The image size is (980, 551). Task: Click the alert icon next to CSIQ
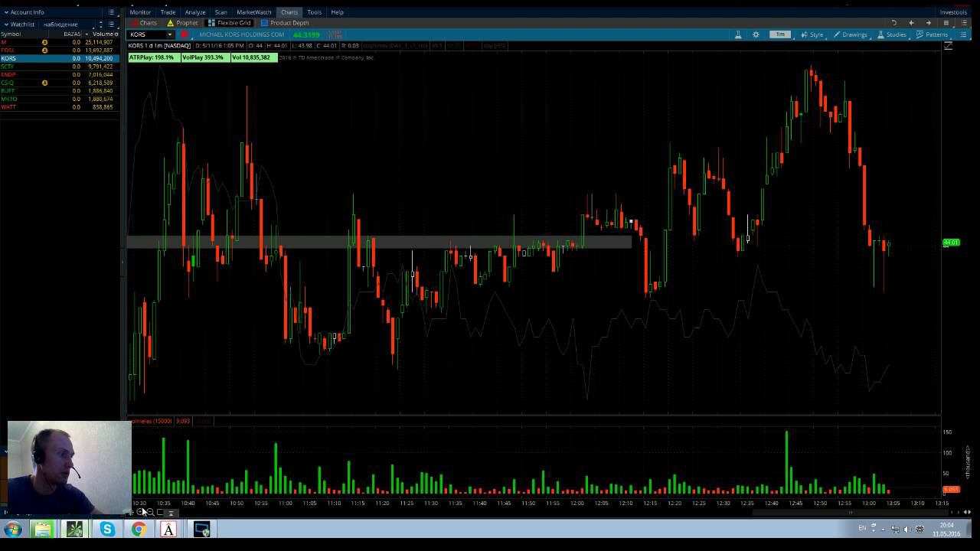(44, 83)
